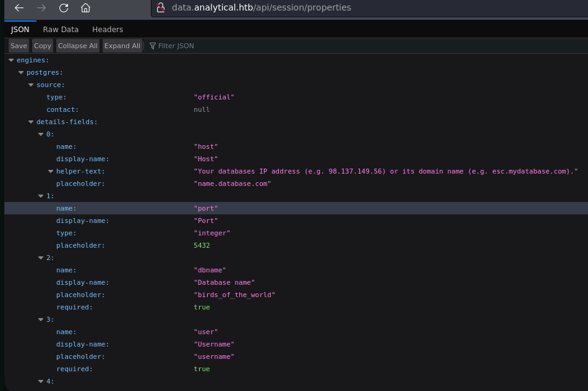Save the JSON response

click(x=19, y=46)
